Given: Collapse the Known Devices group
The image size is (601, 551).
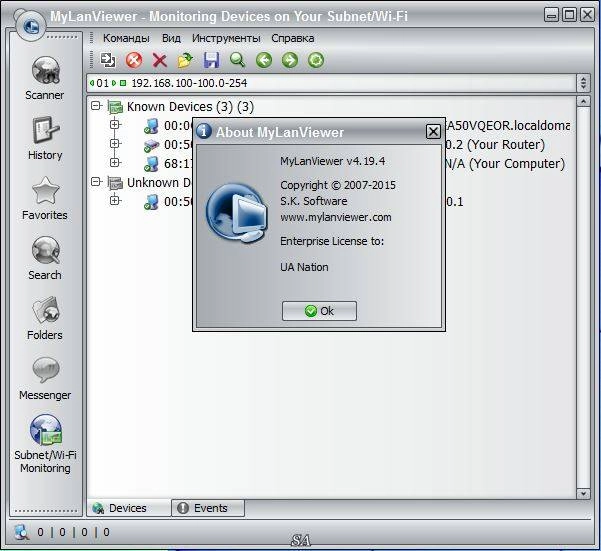Looking at the screenshot, I should [x=96, y=105].
